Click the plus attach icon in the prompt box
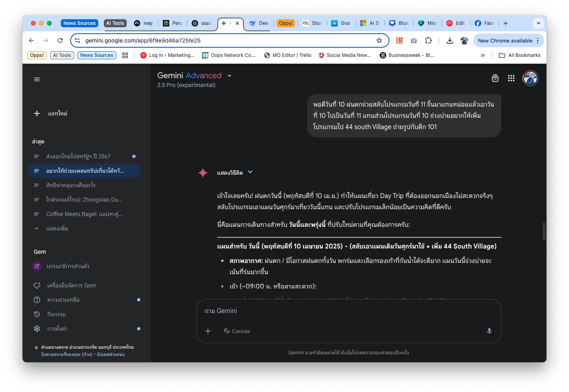The width and height of the screenshot is (569, 392). [x=208, y=331]
